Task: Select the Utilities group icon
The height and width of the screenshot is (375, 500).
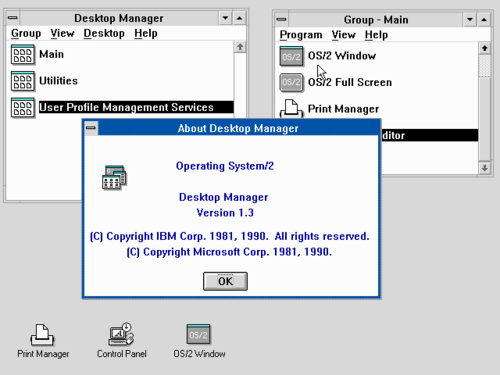Action: pyautogui.click(x=22, y=81)
